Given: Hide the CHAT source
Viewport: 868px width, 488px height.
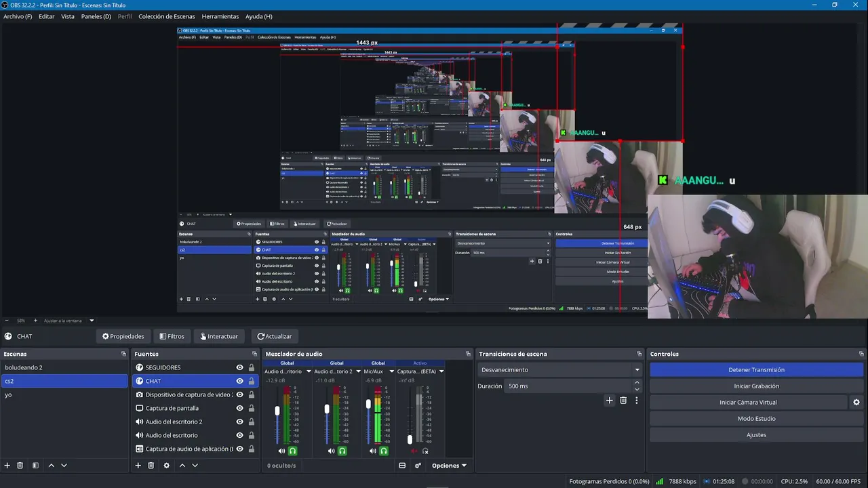Looking at the screenshot, I should pos(239,381).
